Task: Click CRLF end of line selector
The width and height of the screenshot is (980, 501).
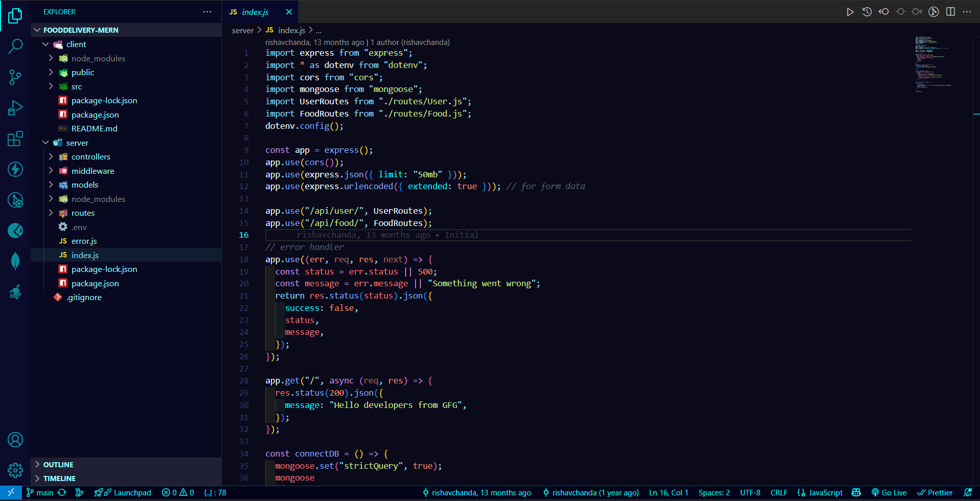Action: (x=779, y=493)
